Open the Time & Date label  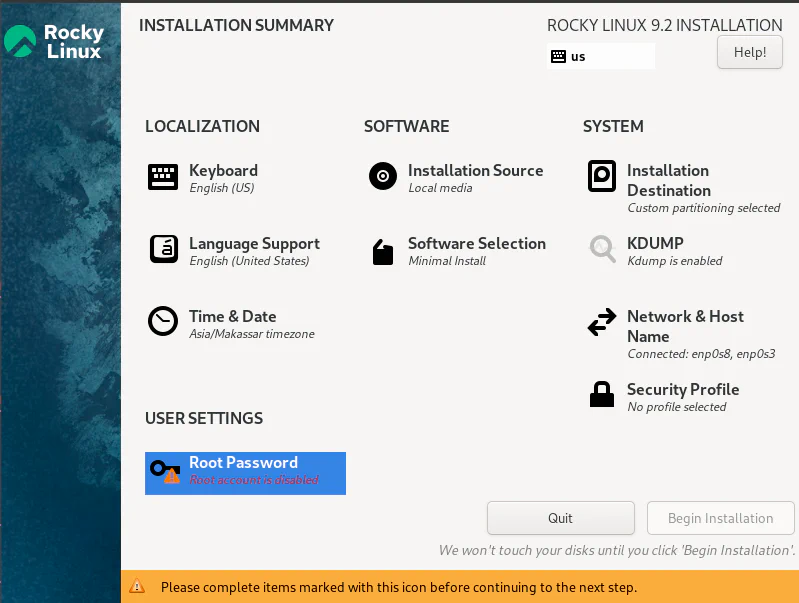(x=232, y=317)
